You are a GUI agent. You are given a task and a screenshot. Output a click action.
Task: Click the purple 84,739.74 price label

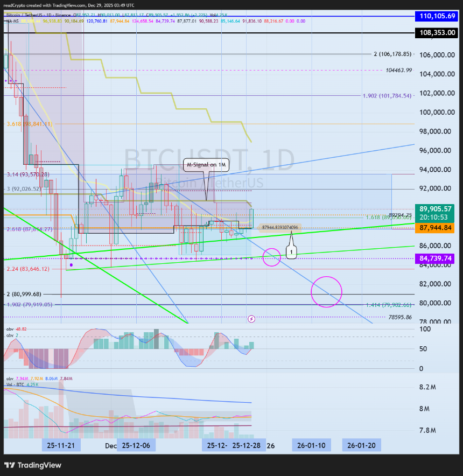[x=435, y=258]
